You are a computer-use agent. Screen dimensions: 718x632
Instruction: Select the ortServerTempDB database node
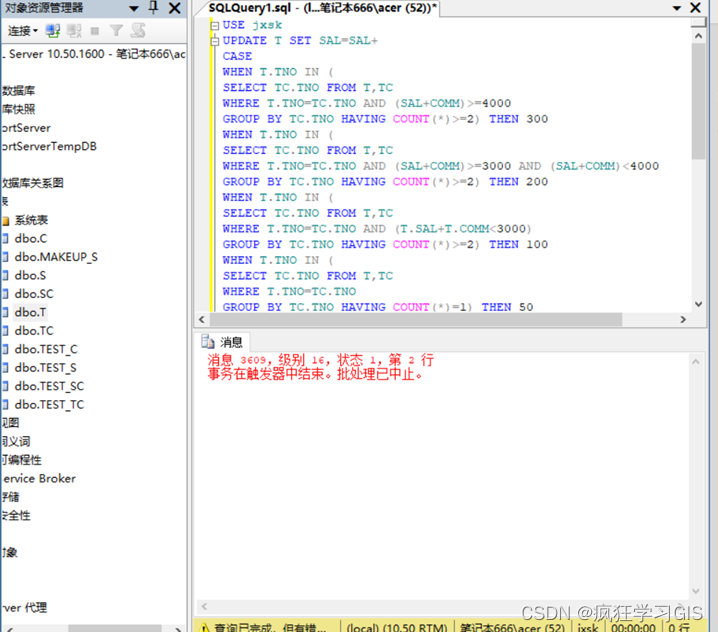click(49, 147)
